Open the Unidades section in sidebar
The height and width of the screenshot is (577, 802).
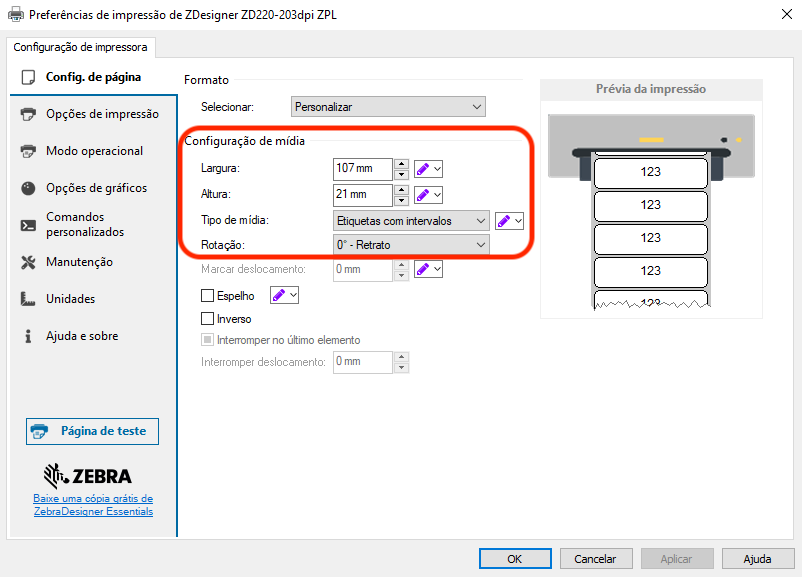[x=70, y=299]
